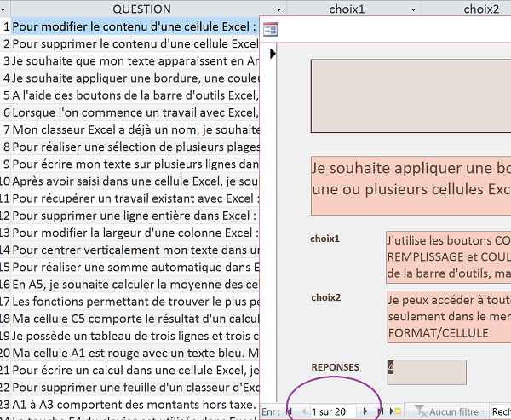Create a new blank record with the star button

[x=396, y=411]
